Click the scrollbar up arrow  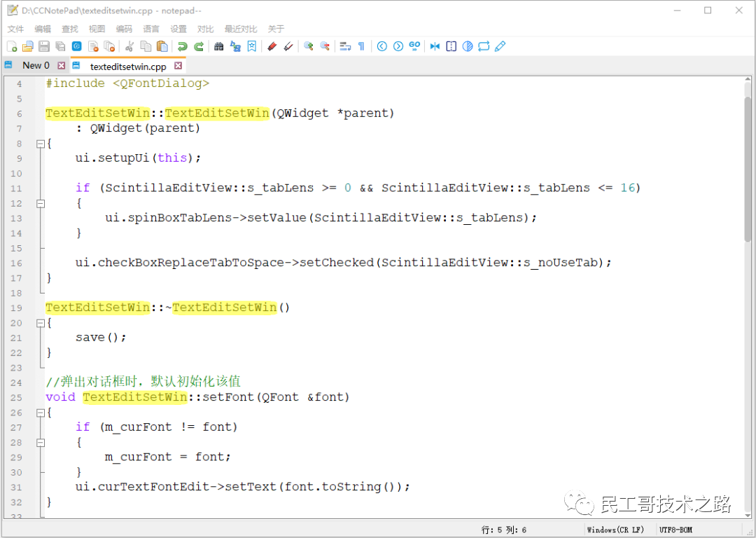(x=748, y=80)
